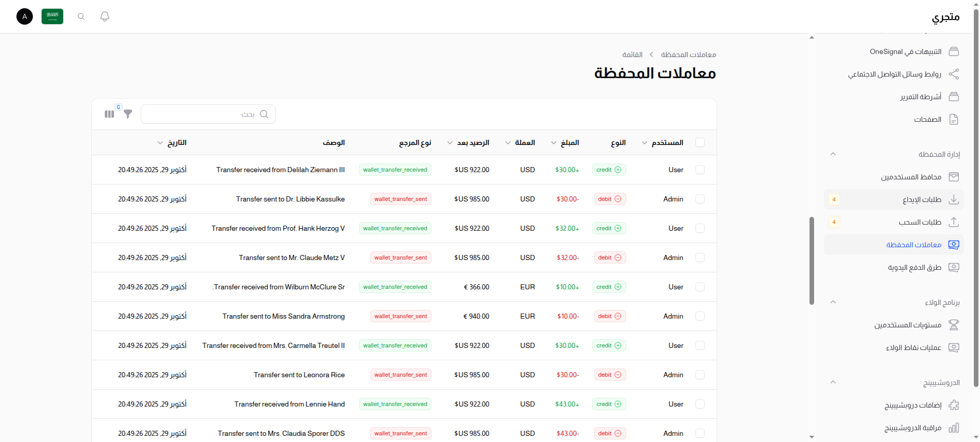This screenshot has width=980, height=442.
Task: Collapse the إدارة المحفظة sidebar section
Action: coord(833,154)
